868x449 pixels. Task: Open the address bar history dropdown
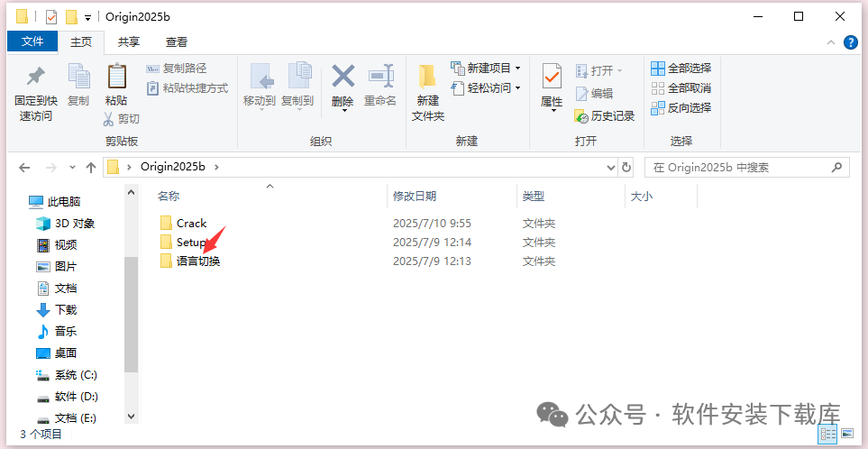(x=611, y=167)
